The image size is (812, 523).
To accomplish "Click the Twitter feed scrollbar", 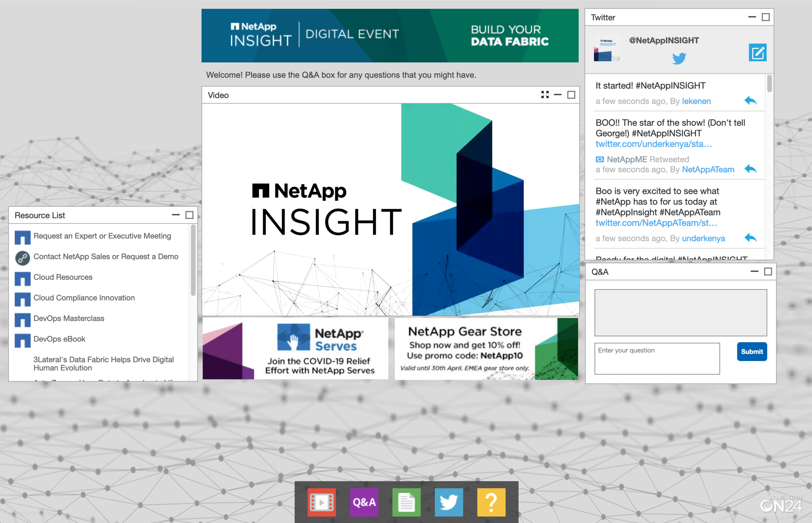I will (x=769, y=83).
